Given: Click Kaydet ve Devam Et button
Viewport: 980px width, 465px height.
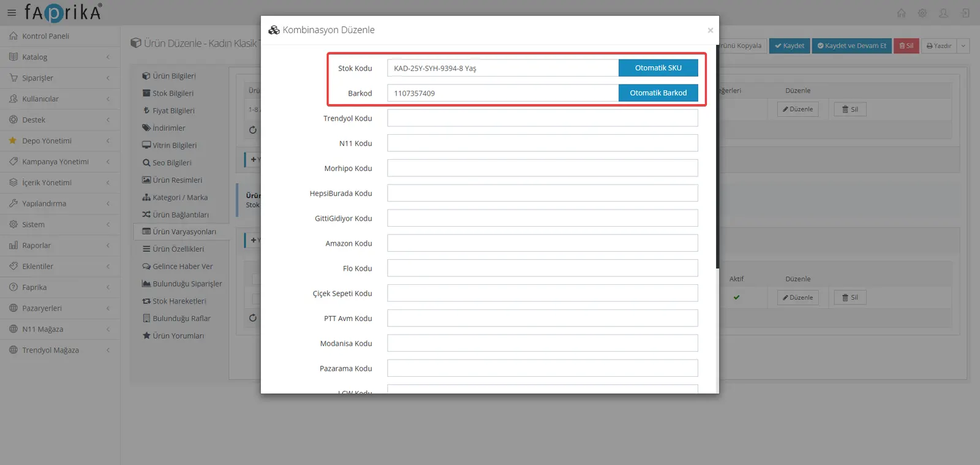Looking at the screenshot, I should (x=852, y=46).
